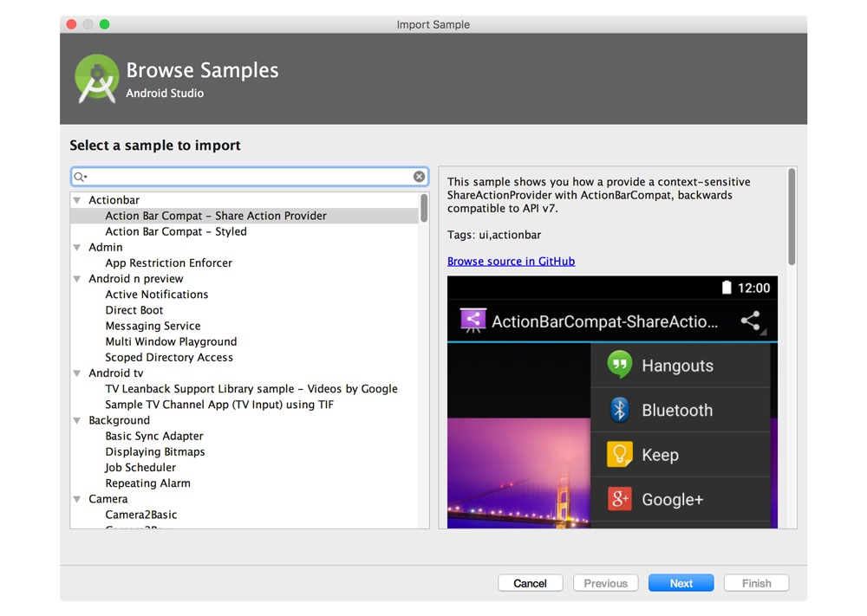Click the Hangouts icon in the preview
Screen dimensions: 867x616
click(619, 365)
